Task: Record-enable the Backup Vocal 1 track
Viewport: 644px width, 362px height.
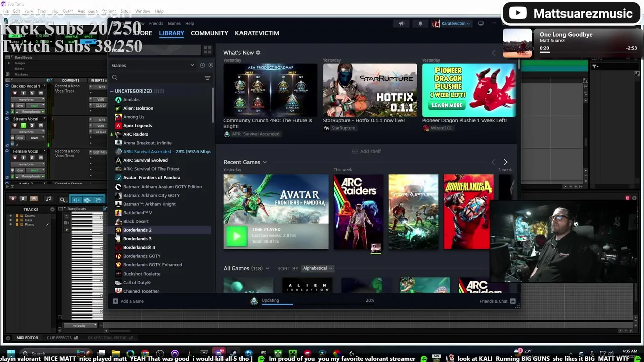Action: (x=14, y=93)
